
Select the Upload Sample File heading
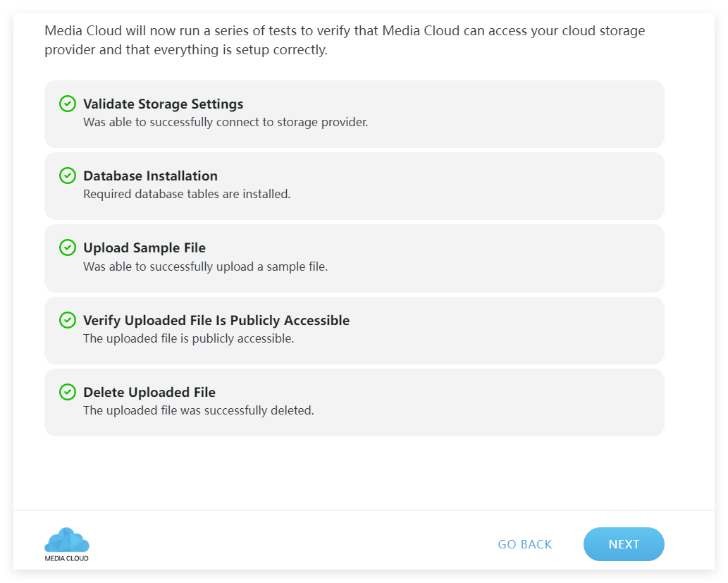(144, 248)
